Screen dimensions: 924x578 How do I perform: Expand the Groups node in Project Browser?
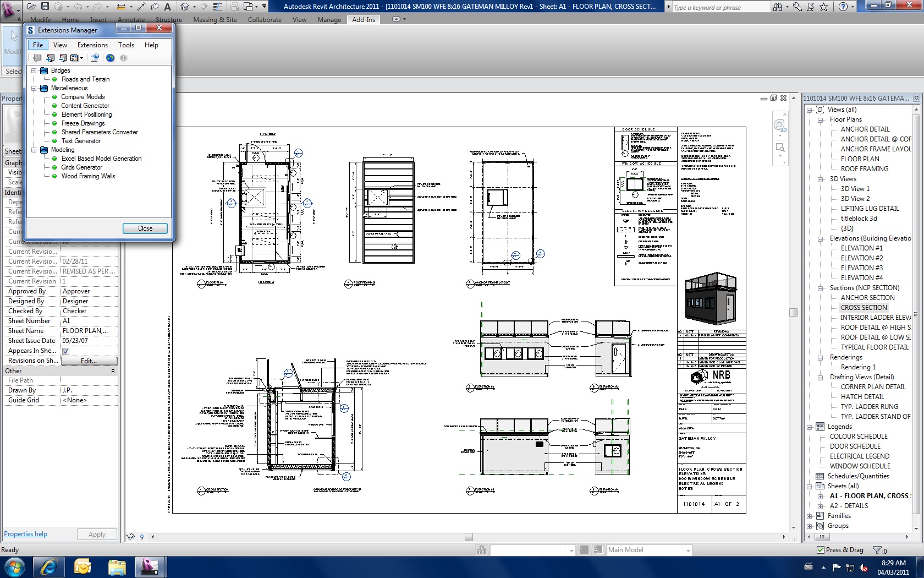coord(810,526)
